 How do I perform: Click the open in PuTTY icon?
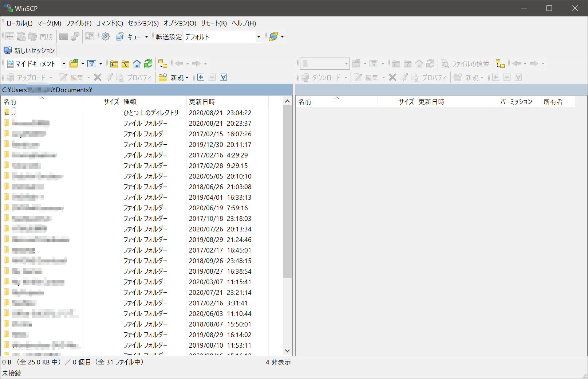[x=75, y=37]
